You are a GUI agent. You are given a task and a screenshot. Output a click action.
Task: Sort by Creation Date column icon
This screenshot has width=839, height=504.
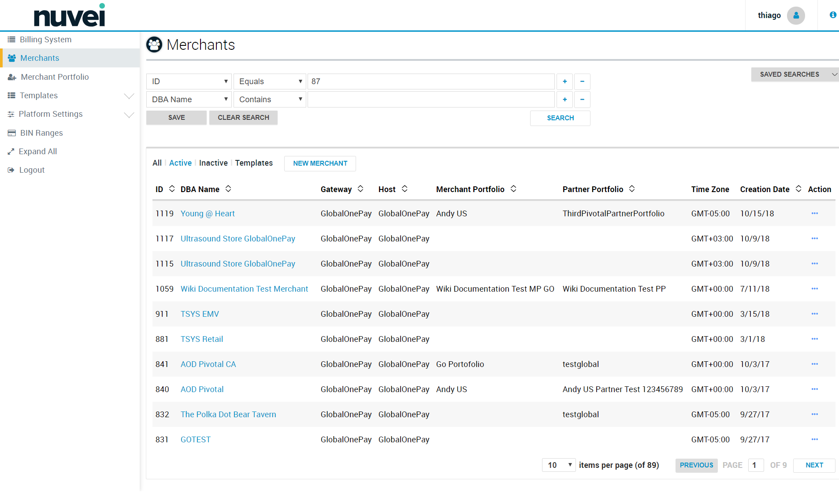tap(798, 189)
